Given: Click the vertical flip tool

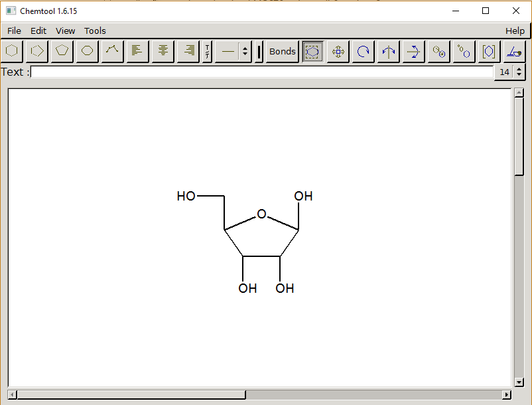Looking at the screenshot, I should (x=388, y=51).
